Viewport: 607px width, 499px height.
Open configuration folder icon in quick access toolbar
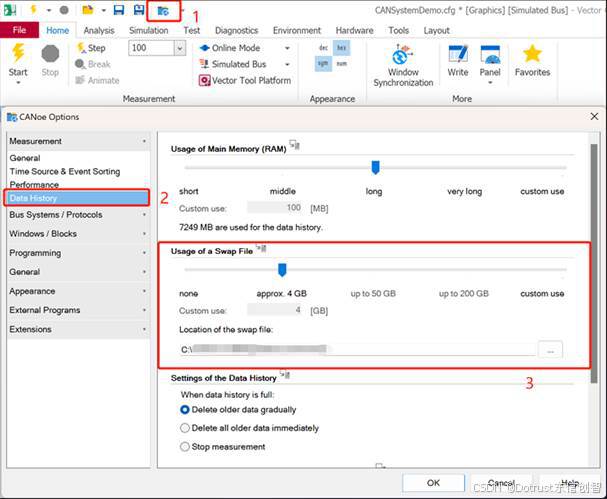88,10
